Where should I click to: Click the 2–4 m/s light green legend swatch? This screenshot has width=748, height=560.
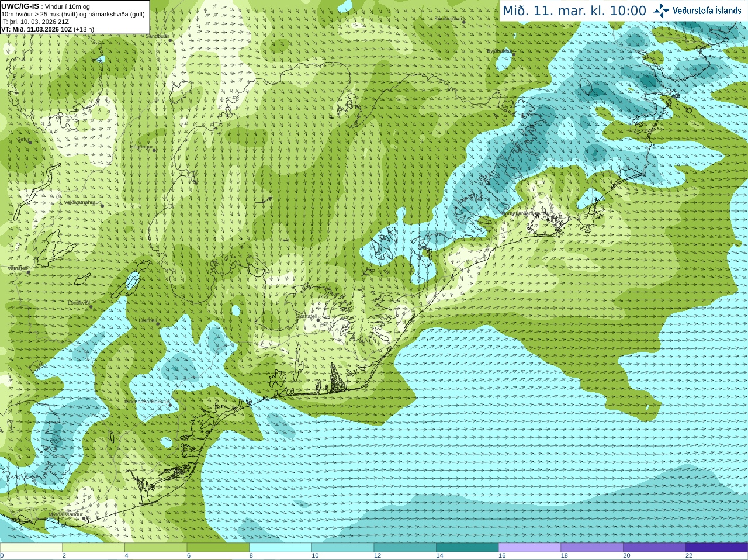click(93, 548)
